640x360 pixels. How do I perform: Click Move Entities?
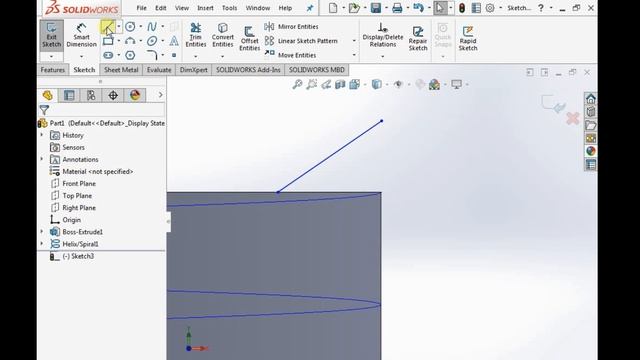click(290, 55)
